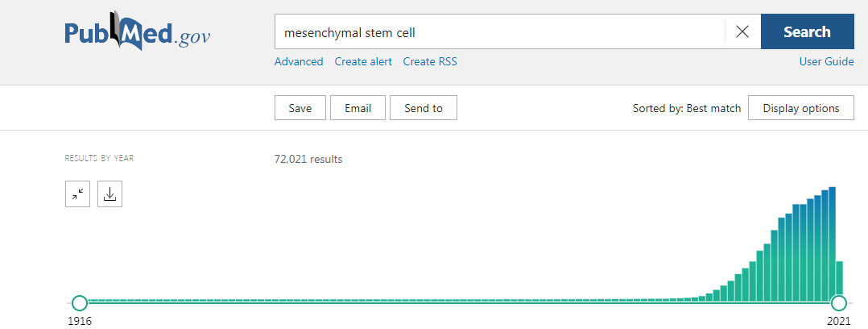Screen dimensions: 868x329
Task: Run the search with Search button
Action: pos(807,31)
